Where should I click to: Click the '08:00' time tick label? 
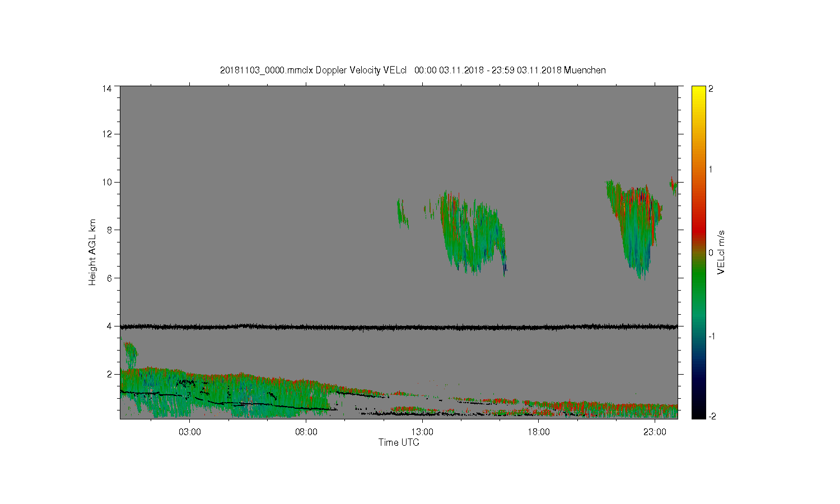pos(306,432)
